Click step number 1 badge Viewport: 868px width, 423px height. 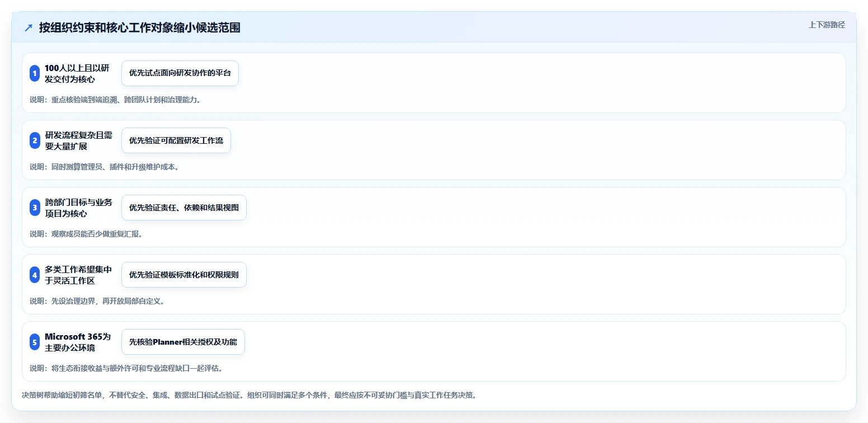tap(35, 73)
